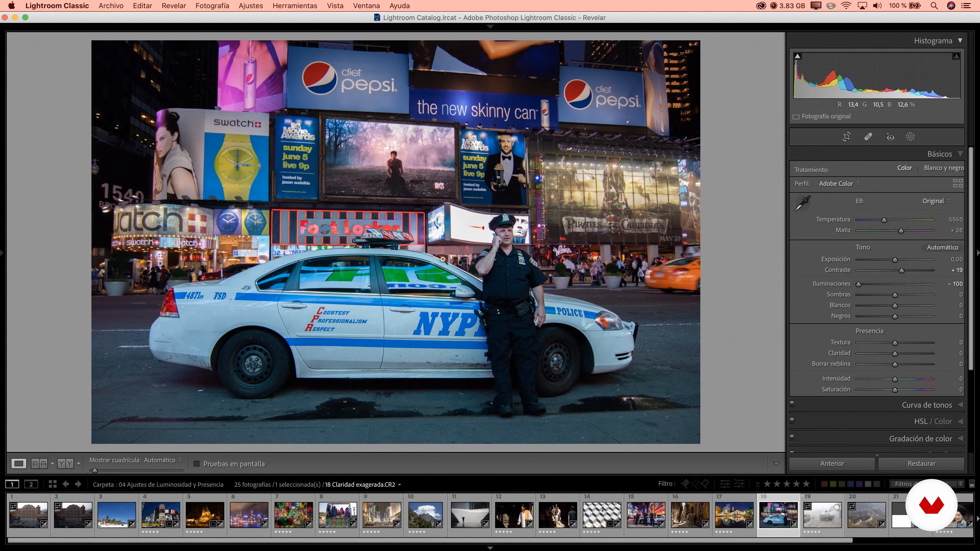Click the first rating filter star
980x551 pixels.
click(767, 484)
